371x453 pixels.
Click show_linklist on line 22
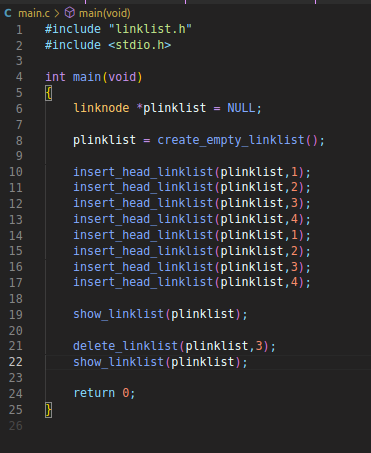[119, 362]
